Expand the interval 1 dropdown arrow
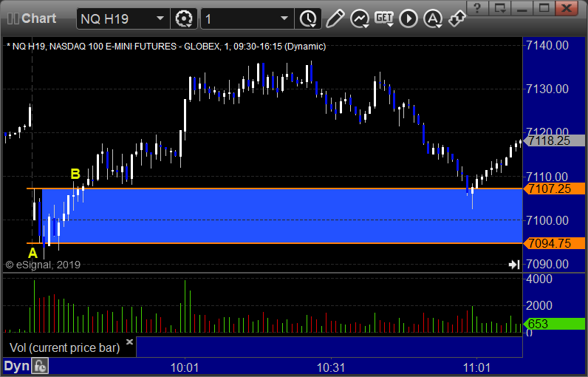 click(x=284, y=18)
